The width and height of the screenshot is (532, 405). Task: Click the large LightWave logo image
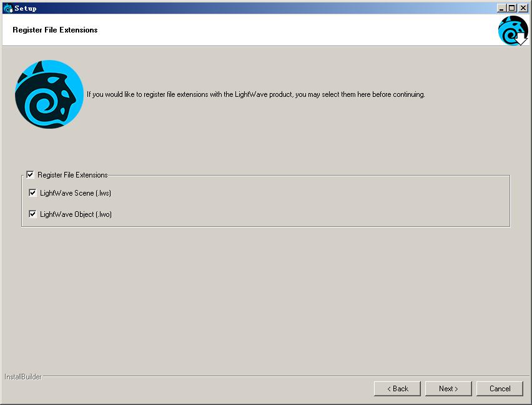pyautogui.click(x=49, y=94)
